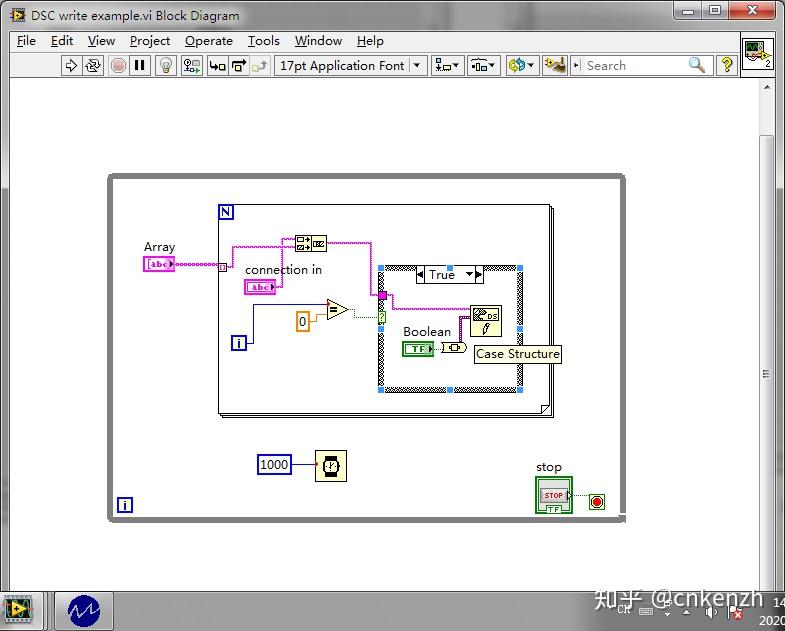
Task: Click the volume speaker tray icon
Action: tap(711, 612)
